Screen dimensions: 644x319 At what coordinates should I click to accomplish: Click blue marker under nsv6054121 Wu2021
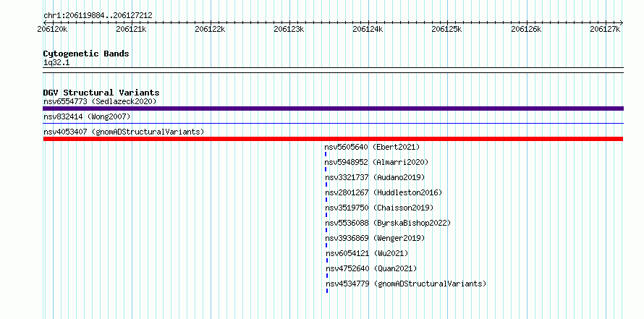click(x=327, y=260)
